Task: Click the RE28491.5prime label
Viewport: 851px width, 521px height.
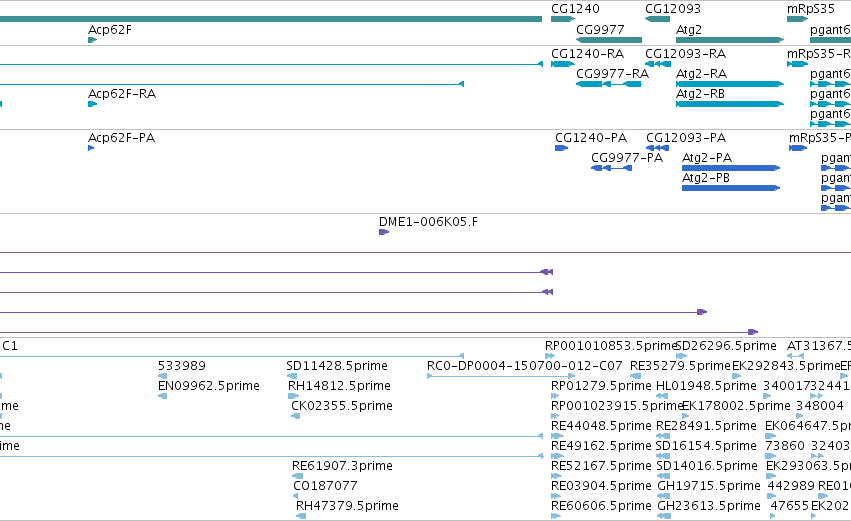Action: tap(706, 425)
